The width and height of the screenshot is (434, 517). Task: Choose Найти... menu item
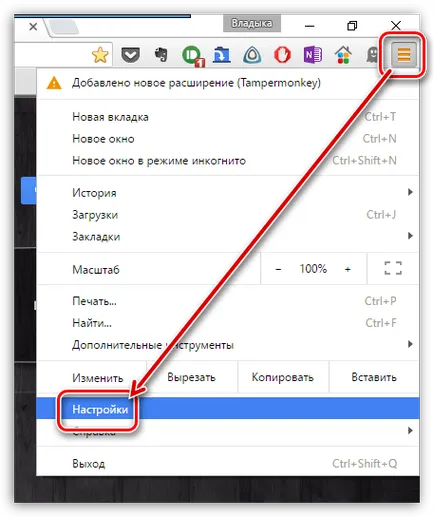[227, 323]
